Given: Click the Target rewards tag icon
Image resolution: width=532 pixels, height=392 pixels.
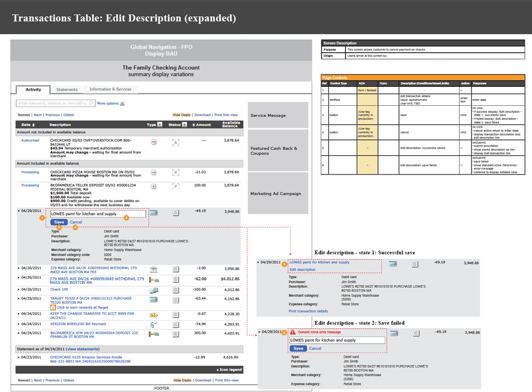Looking at the screenshot, I should tap(53, 307).
